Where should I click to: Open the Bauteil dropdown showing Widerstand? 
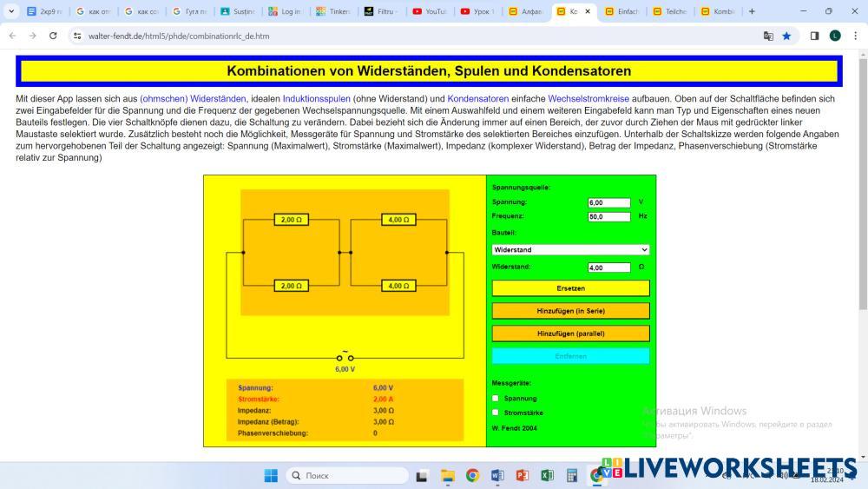570,249
